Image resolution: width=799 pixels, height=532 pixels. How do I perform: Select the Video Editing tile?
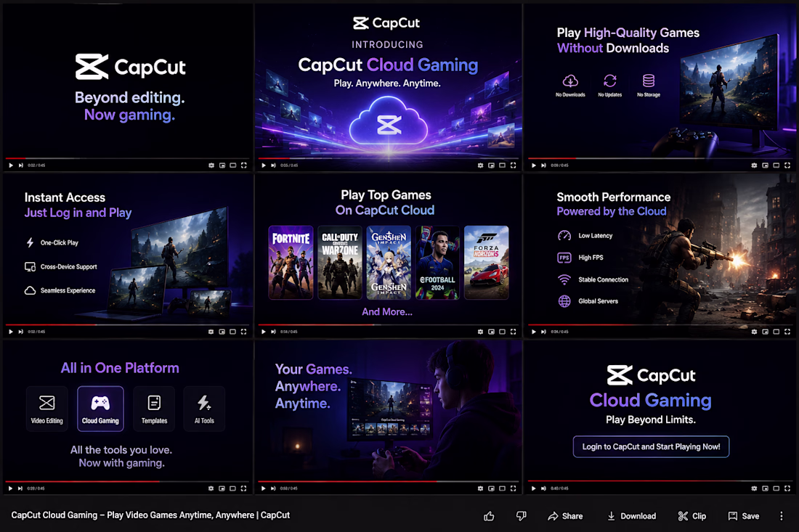pyautogui.click(x=47, y=409)
